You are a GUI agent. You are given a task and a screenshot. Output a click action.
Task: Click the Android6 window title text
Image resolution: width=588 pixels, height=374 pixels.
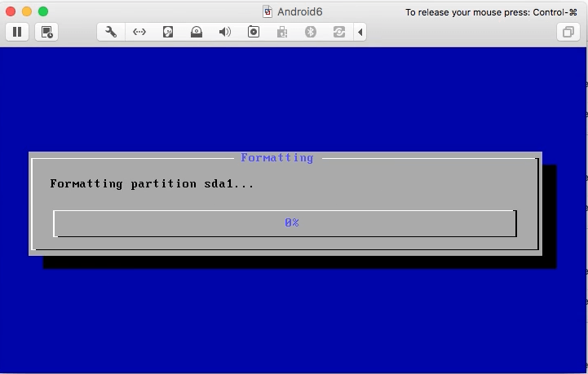[299, 11]
